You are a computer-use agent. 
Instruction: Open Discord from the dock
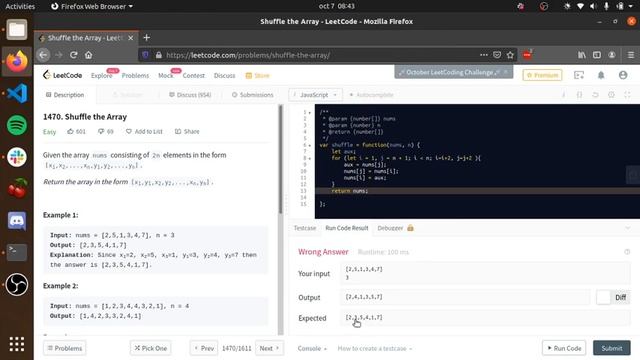coord(17,221)
